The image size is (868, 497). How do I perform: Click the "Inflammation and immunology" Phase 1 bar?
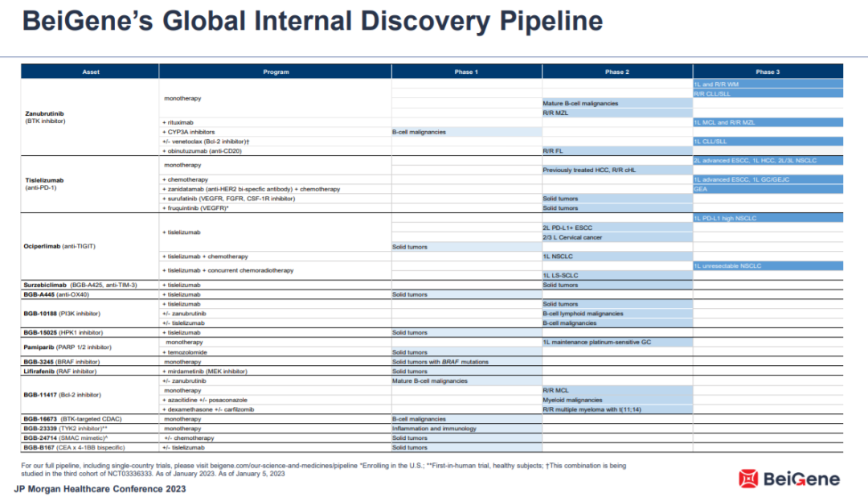pos(467,429)
